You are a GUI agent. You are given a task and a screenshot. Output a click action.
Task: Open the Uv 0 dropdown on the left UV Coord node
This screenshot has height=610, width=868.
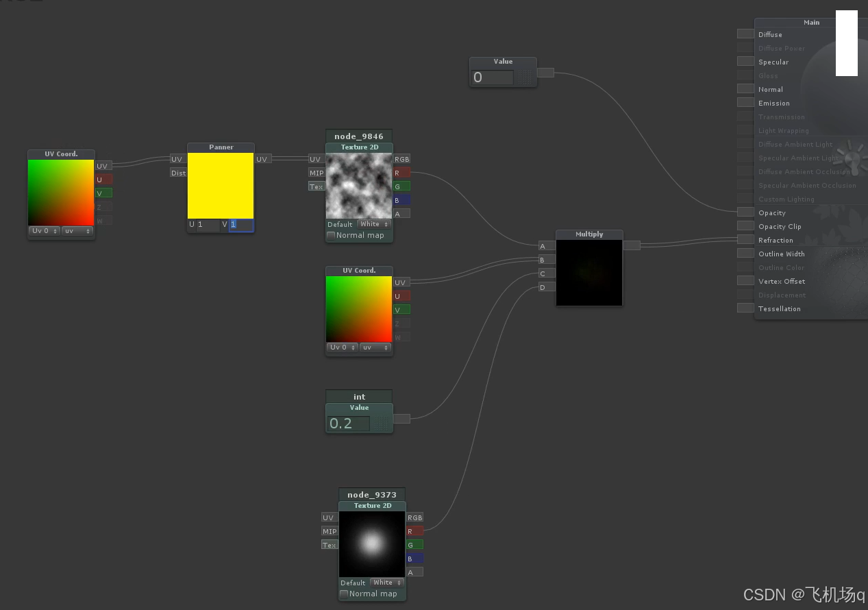click(43, 231)
